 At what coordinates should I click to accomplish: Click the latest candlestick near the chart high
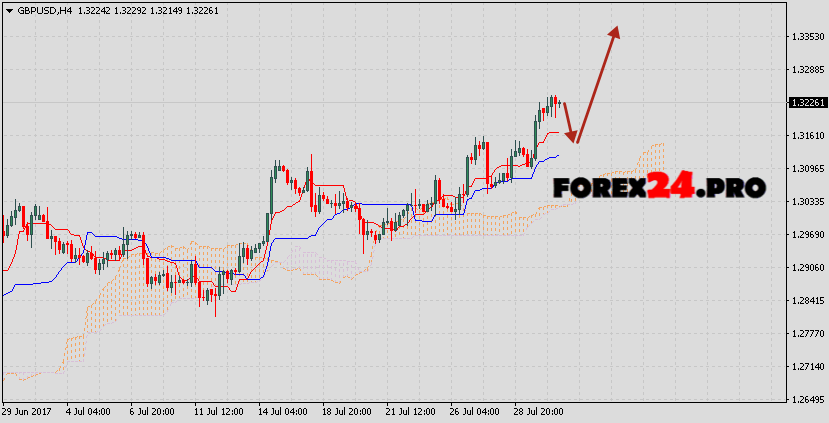point(558,102)
